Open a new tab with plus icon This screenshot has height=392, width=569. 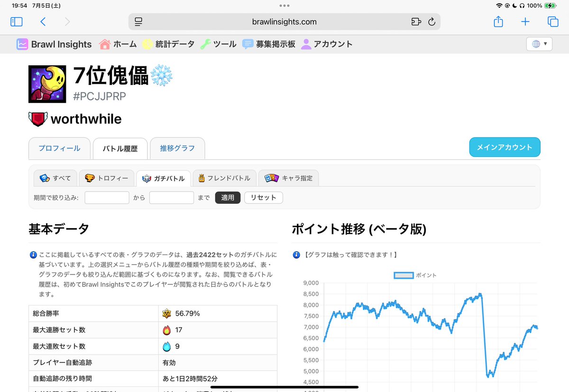[x=525, y=21]
